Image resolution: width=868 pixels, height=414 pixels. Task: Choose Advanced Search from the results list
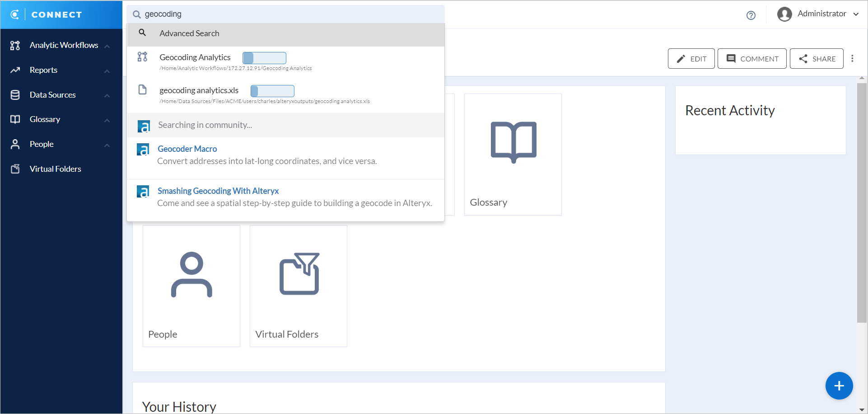pyautogui.click(x=189, y=33)
